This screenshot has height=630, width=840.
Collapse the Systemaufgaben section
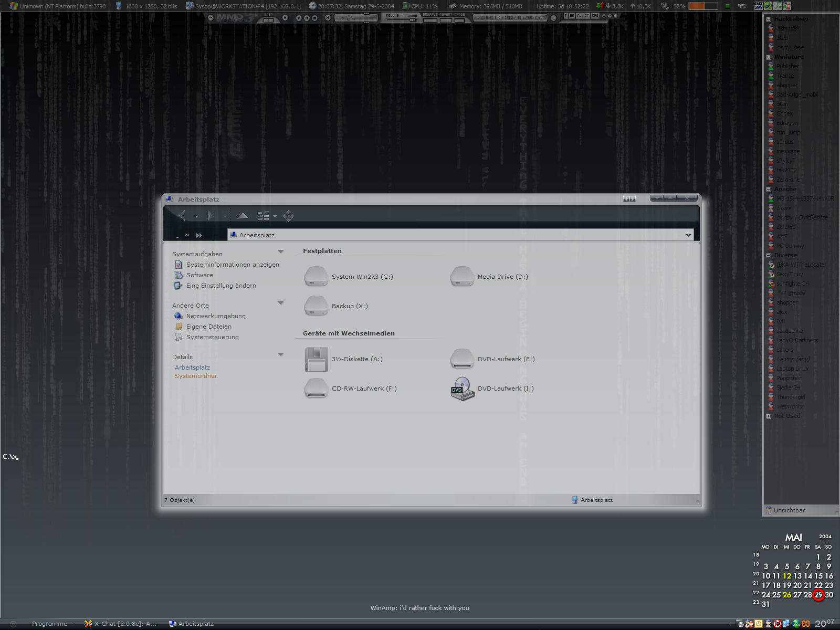(280, 252)
